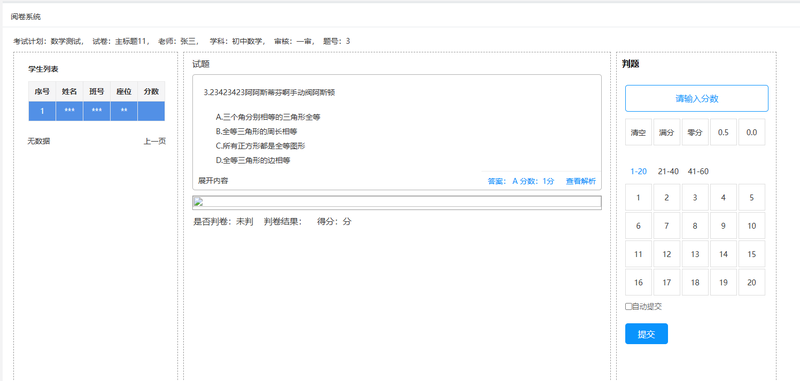Select option B.全等三角形的周长相等
Screen dimensions: 800x381
tap(256, 131)
